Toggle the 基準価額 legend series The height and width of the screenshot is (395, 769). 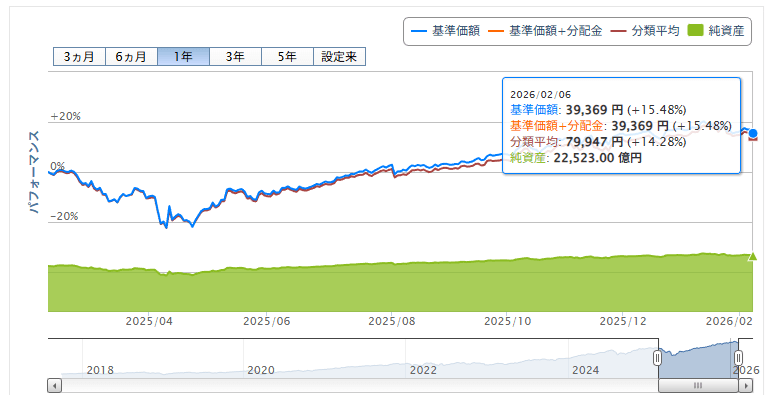coord(445,31)
